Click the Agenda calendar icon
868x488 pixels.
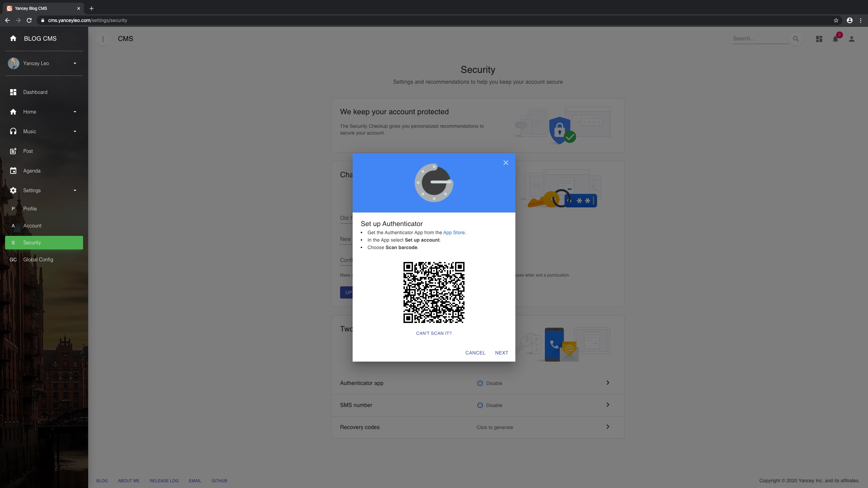pos(13,171)
